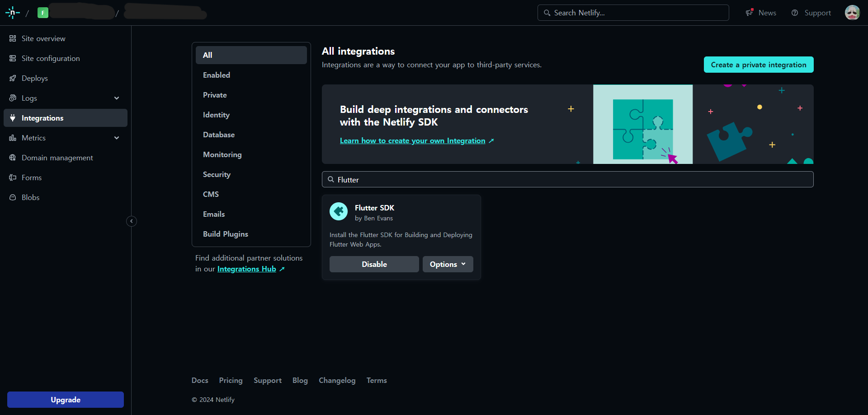Click the Integrations plug icon

point(13,118)
